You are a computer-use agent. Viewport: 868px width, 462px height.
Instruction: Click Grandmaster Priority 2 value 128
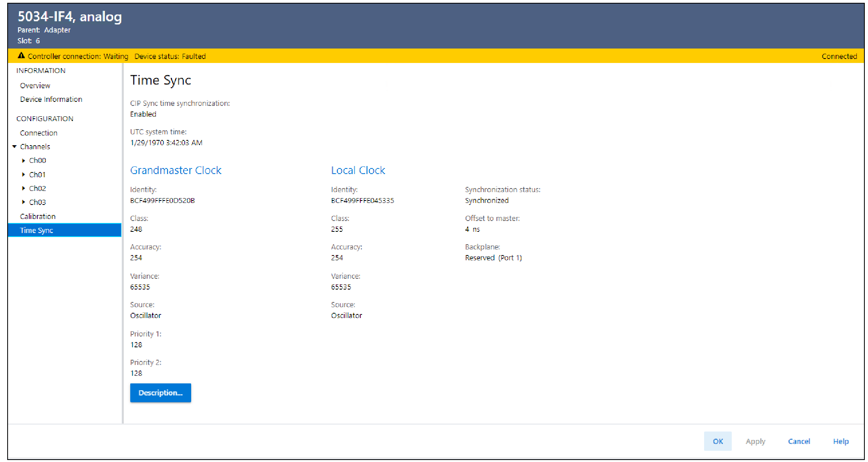(136, 373)
